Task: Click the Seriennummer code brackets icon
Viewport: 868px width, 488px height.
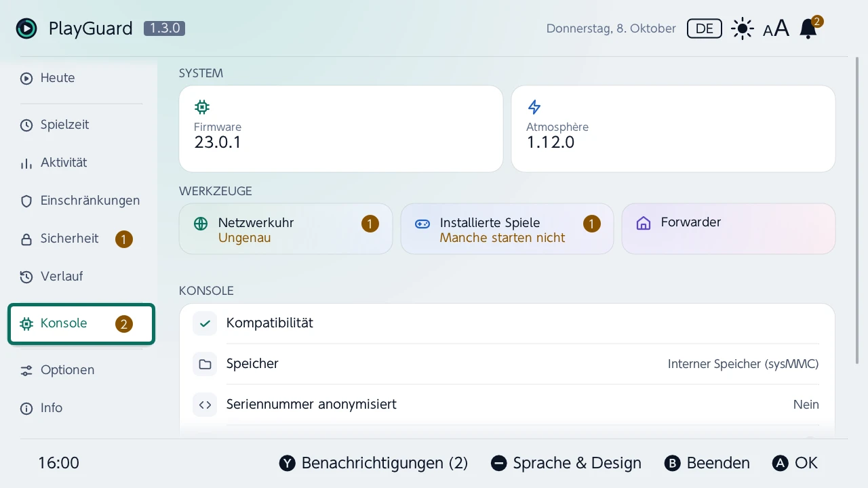Action: [205, 405]
